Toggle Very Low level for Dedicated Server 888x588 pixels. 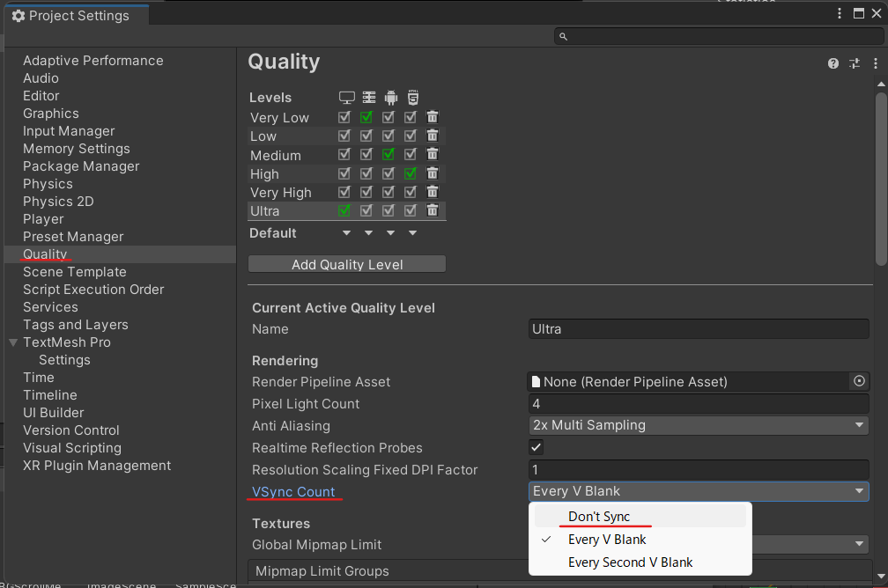[x=366, y=117]
